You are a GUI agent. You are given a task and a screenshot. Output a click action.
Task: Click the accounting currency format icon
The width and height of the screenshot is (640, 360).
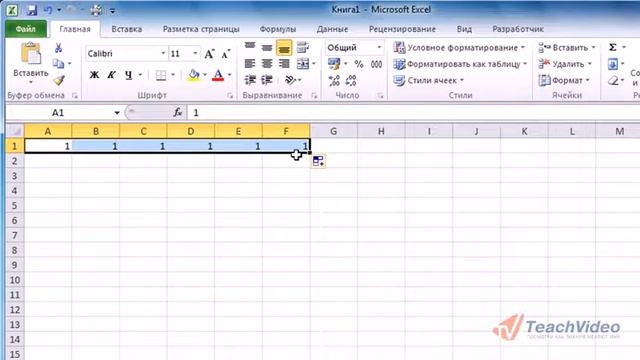[x=334, y=64]
